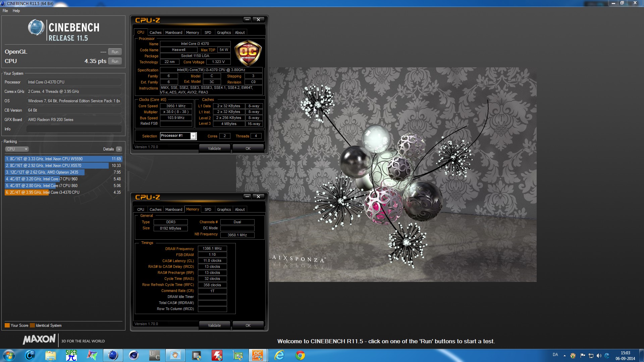Open the Cinema 4D sphere taskbar icon
The image size is (644, 362).
tap(134, 355)
